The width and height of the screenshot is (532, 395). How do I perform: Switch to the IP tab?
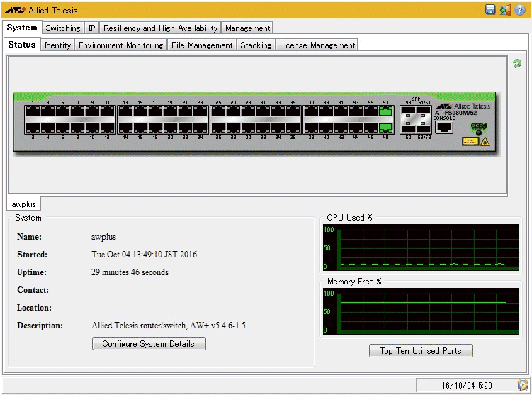coord(91,28)
